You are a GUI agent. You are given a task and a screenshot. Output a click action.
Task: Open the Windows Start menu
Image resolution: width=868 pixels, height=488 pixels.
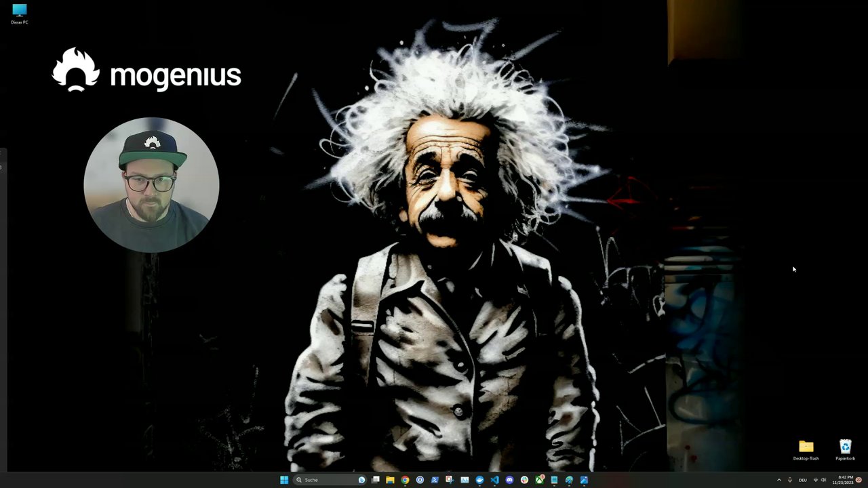(x=284, y=480)
